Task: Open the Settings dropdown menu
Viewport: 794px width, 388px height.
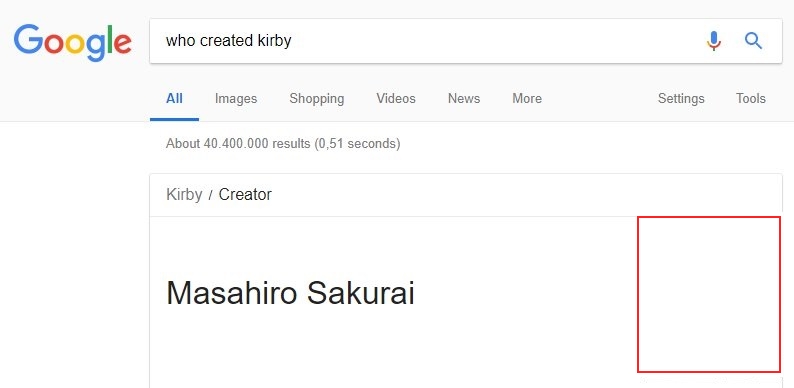Action: [x=681, y=98]
